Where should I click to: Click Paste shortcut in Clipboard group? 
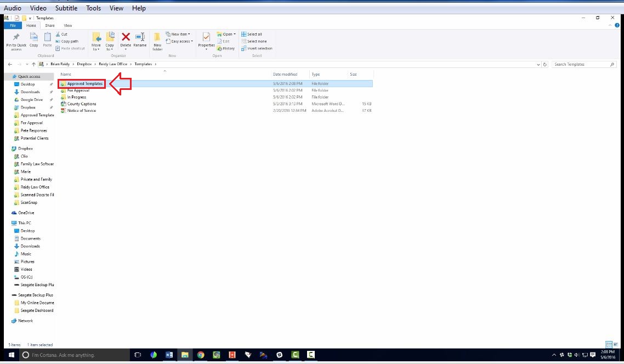coord(70,49)
